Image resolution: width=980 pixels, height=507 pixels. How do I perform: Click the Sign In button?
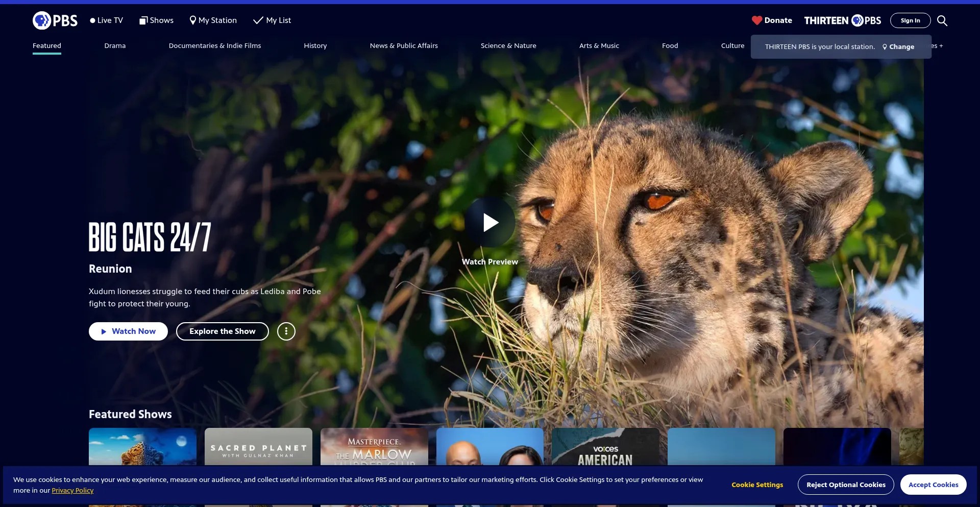tap(911, 20)
